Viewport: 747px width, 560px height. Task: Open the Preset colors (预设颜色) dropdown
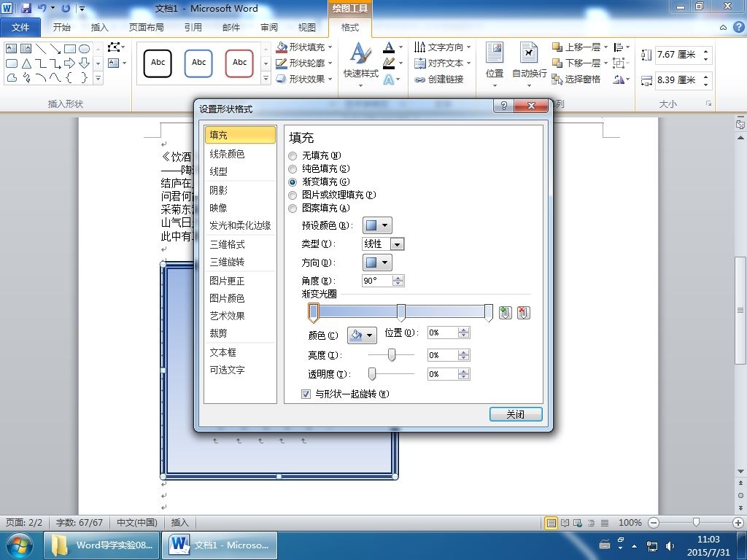pyautogui.click(x=377, y=225)
